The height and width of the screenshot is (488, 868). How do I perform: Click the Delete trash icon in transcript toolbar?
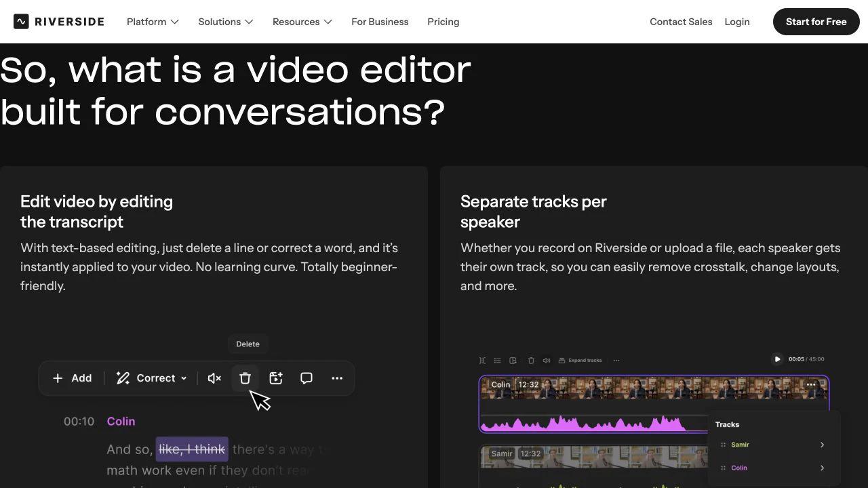pos(245,378)
